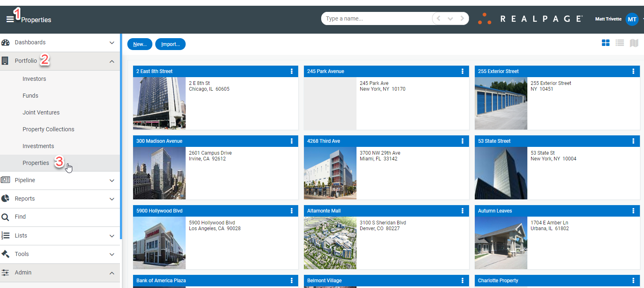Image resolution: width=644 pixels, height=288 pixels.
Task: Go to next search result arrow
Action: 462,18
